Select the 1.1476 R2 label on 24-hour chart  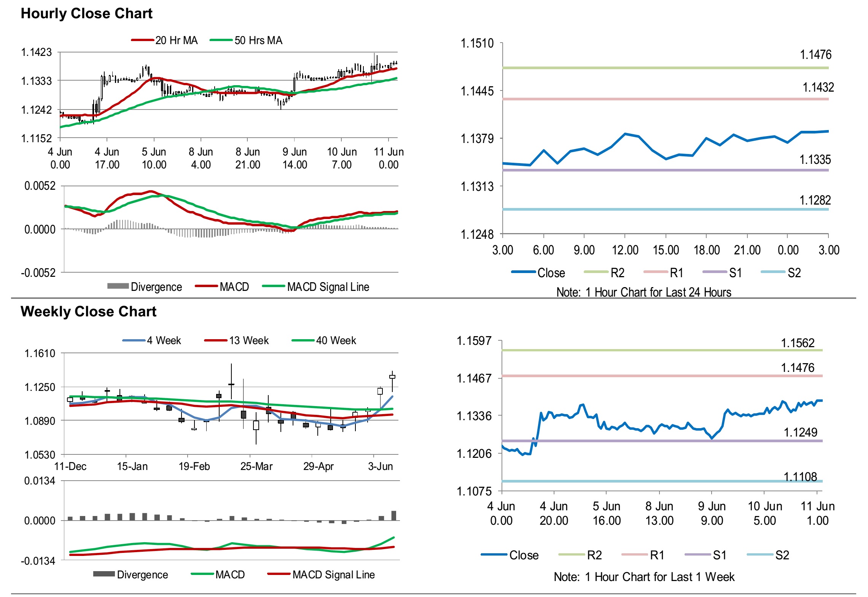[x=815, y=55]
